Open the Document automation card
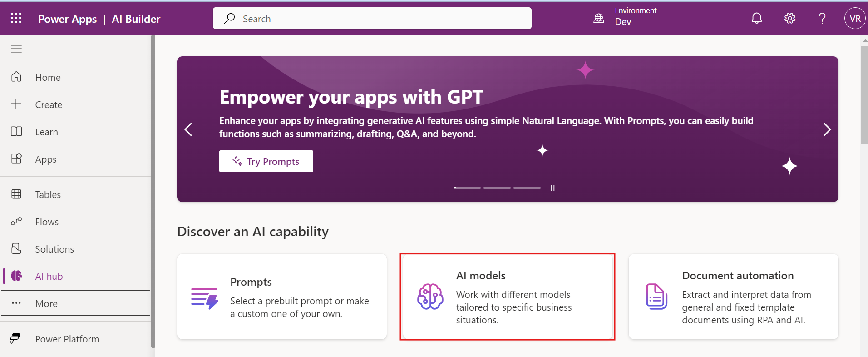 (x=733, y=297)
